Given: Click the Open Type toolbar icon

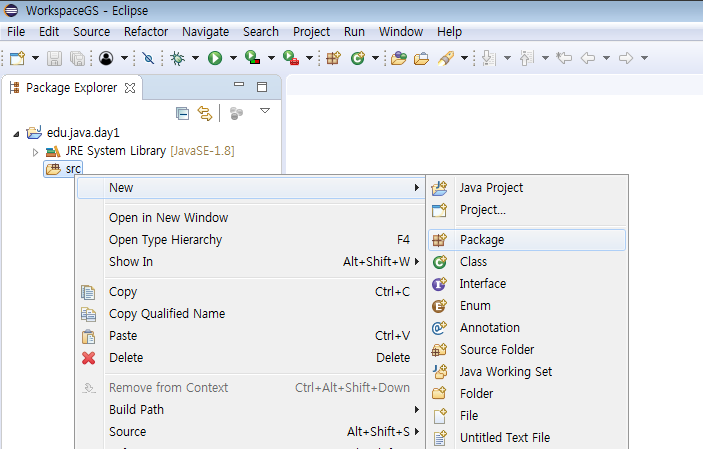Looking at the screenshot, I should 399,58.
